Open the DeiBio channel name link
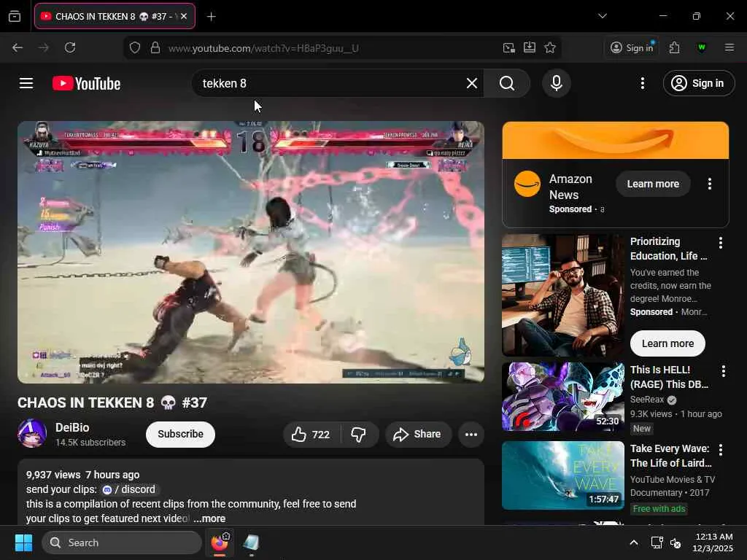Viewport: 747px width, 560px height. click(72, 427)
